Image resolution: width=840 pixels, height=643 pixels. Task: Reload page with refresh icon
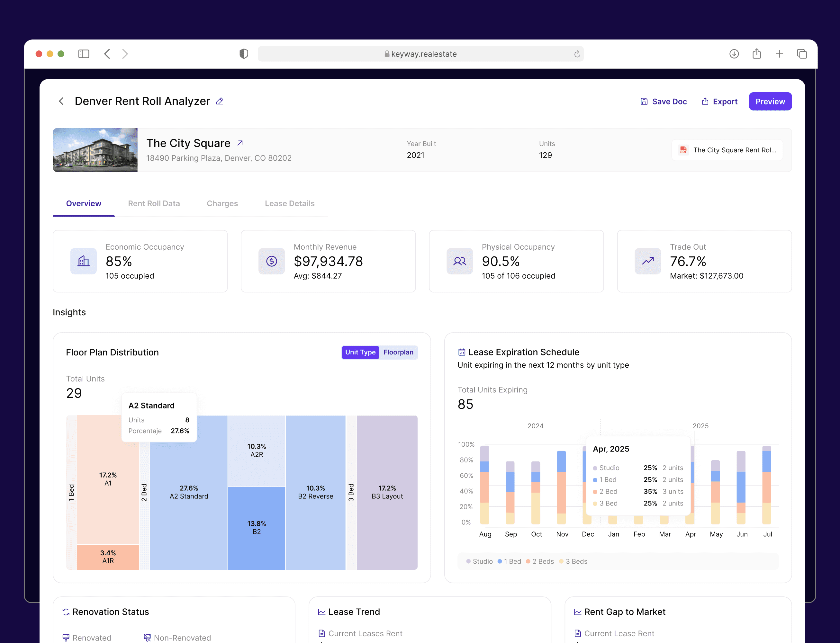577,54
